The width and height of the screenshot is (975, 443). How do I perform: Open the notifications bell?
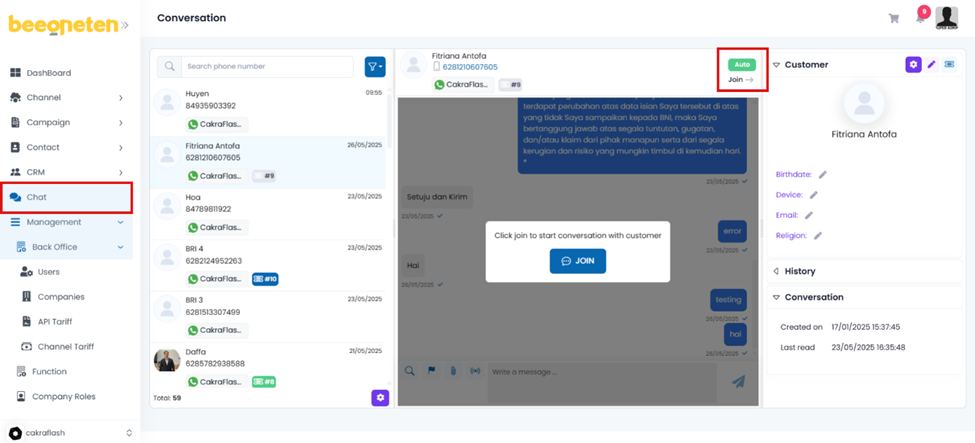click(920, 18)
